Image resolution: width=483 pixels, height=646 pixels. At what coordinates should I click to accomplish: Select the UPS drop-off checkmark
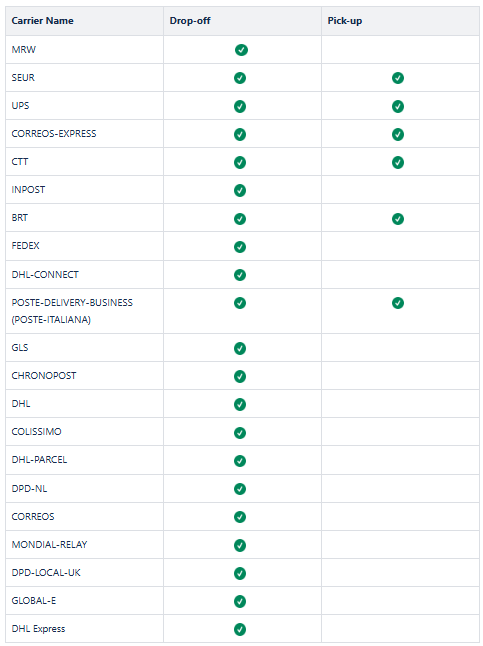point(240,106)
